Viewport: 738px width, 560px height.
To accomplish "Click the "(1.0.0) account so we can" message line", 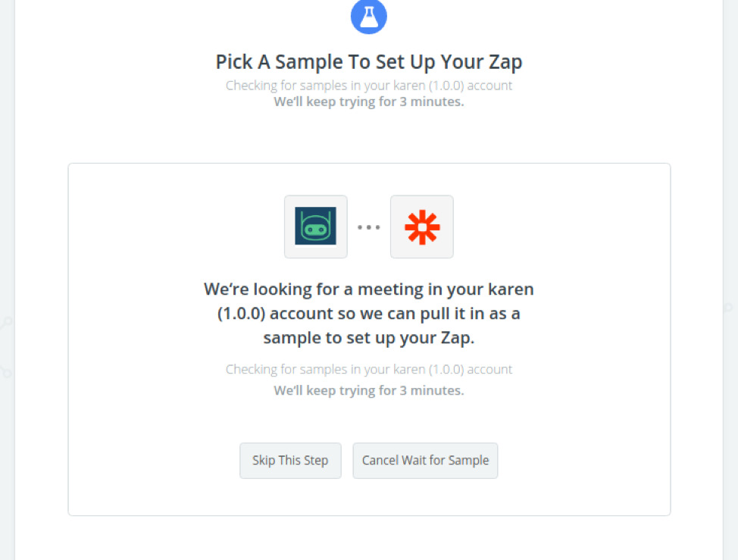I will click(369, 314).
